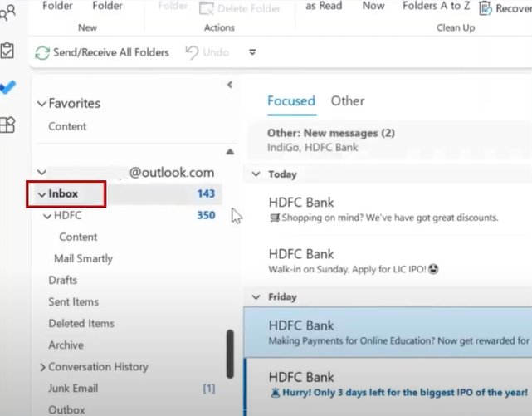
Task: Collapse the Favorites section
Action: pos(41,104)
